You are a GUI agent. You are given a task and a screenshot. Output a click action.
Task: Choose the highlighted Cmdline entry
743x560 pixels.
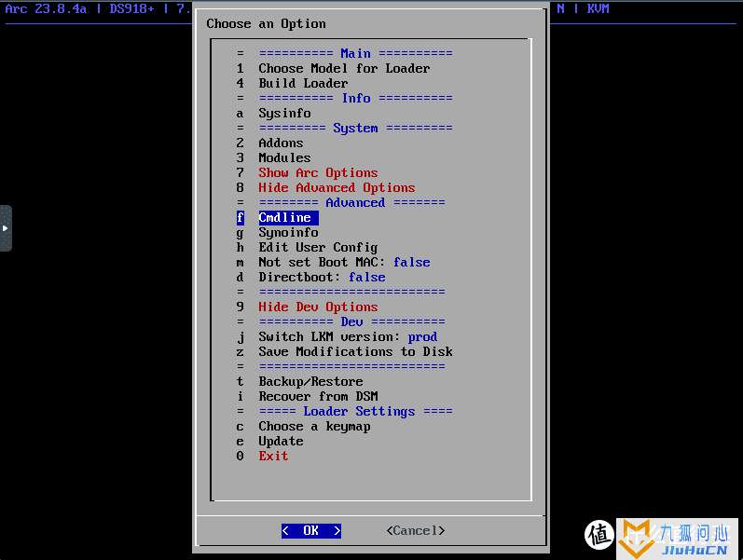point(288,217)
